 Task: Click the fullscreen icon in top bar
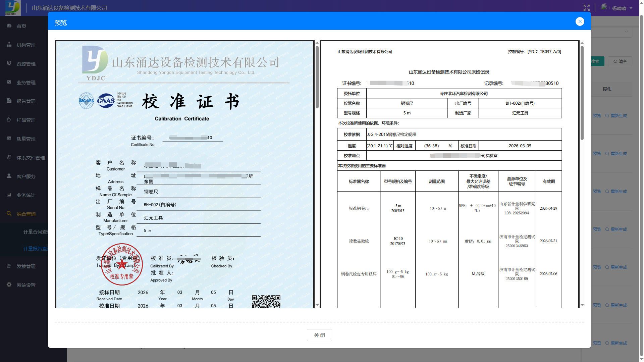point(586,7)
